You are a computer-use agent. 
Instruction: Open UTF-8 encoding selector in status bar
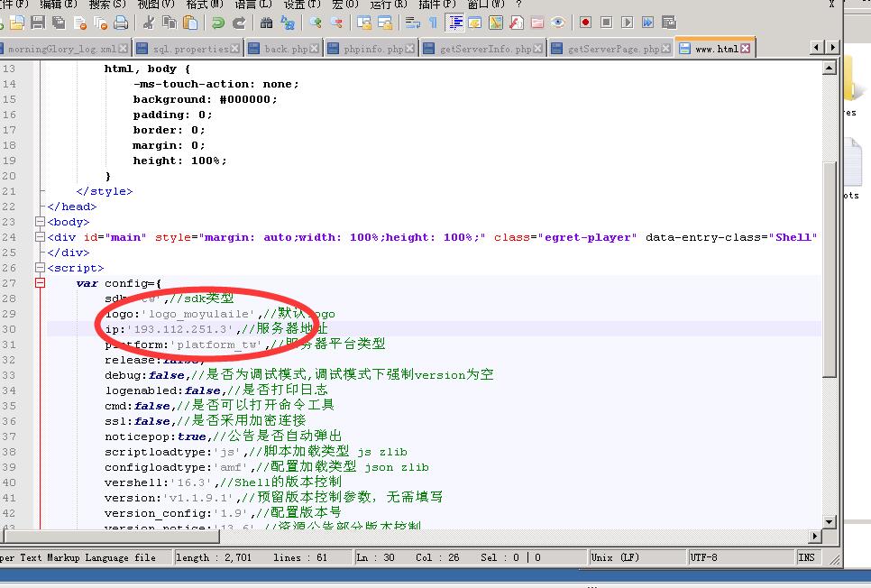coord(741,557)
